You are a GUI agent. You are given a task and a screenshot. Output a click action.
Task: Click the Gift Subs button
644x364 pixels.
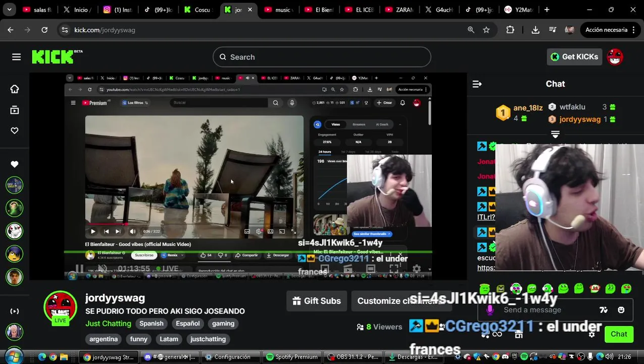click(317, 301)
